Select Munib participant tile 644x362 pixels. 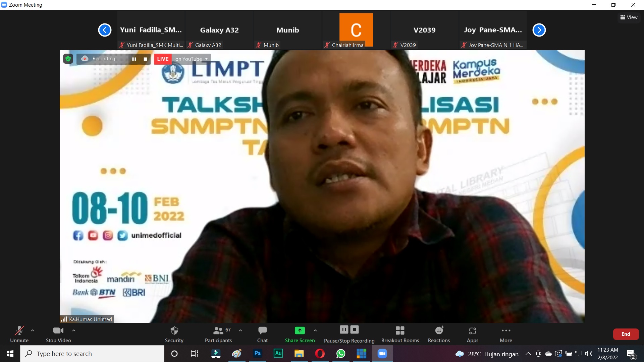click(288, 30)
